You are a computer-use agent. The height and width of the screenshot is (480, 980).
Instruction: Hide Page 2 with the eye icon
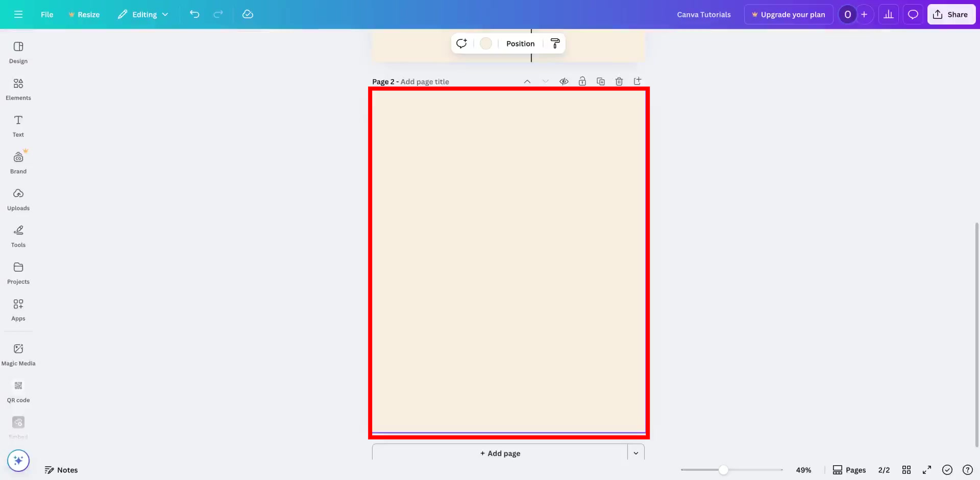point(564,81)
